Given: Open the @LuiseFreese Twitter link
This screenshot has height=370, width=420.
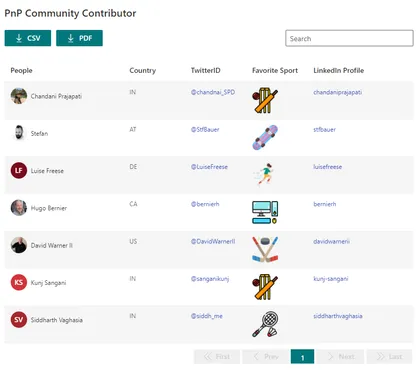Looking at the screenshot, I should coord(209,167).
